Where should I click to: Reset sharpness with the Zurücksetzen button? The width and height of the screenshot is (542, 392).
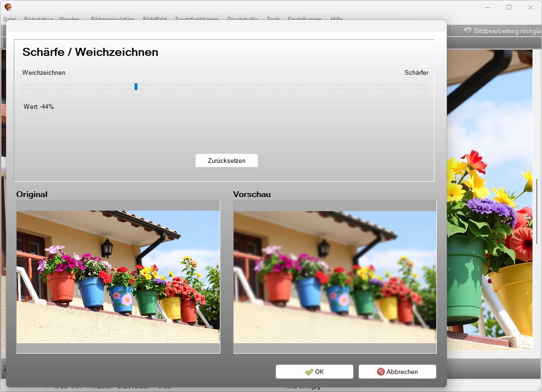pyautogui.click(x=226, y=160)
